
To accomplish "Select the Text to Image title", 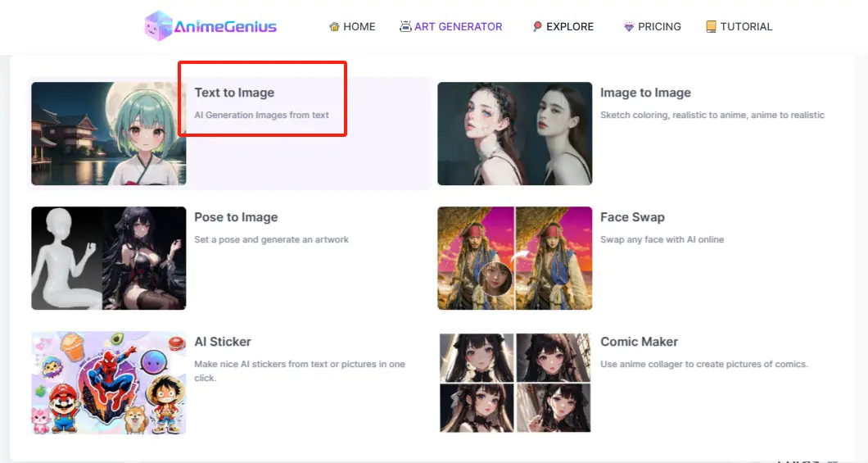I will [x=234, y=93].
